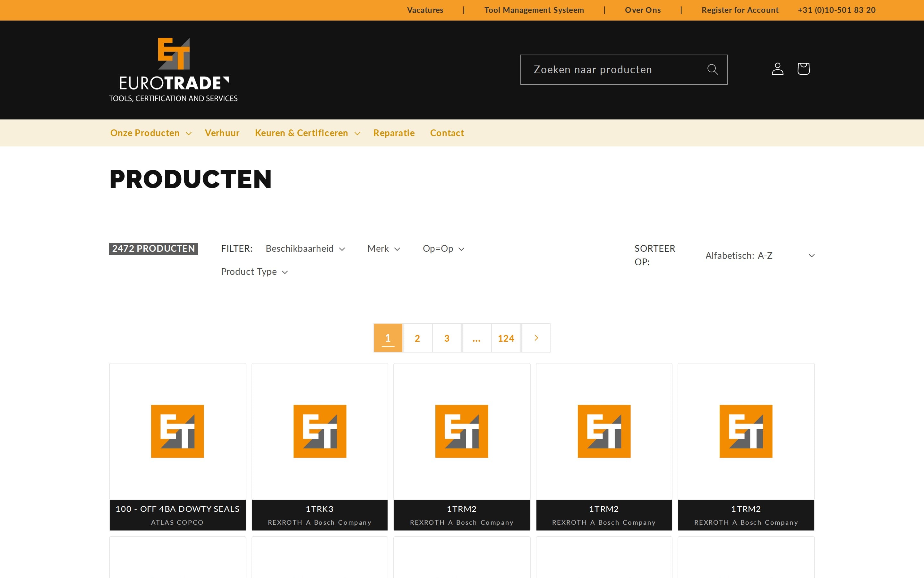Open the 1TRK3 product thumbnail

(x=320, y=431)
